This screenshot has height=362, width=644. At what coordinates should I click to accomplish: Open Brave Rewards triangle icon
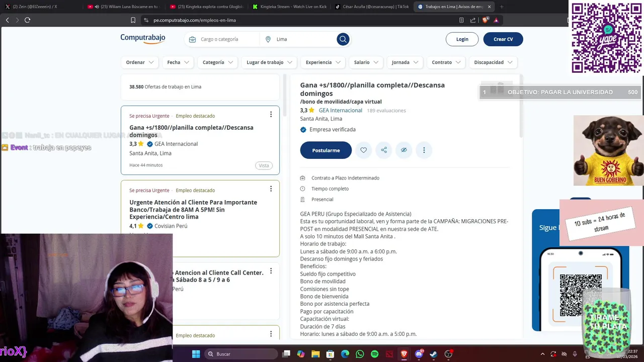(496, 20)
